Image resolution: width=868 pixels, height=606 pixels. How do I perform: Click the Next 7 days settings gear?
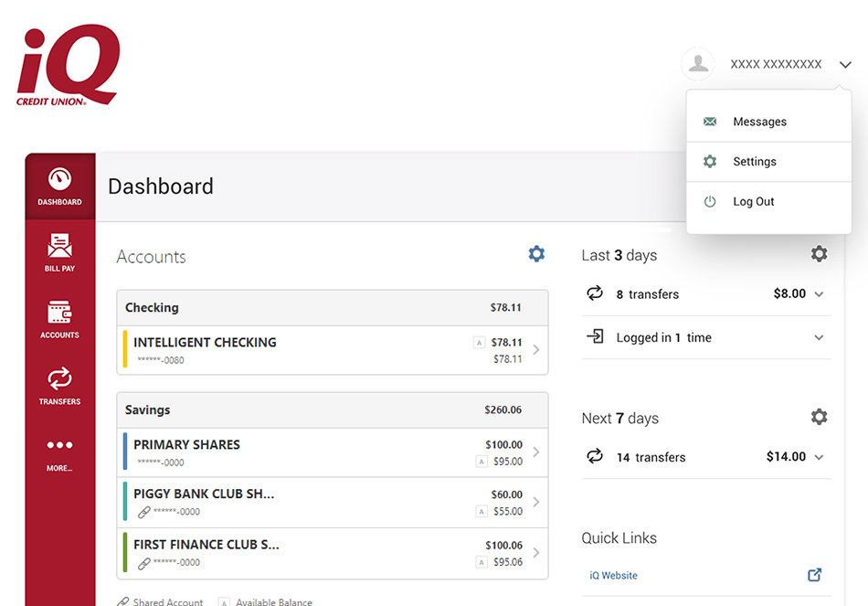(819, 417)
